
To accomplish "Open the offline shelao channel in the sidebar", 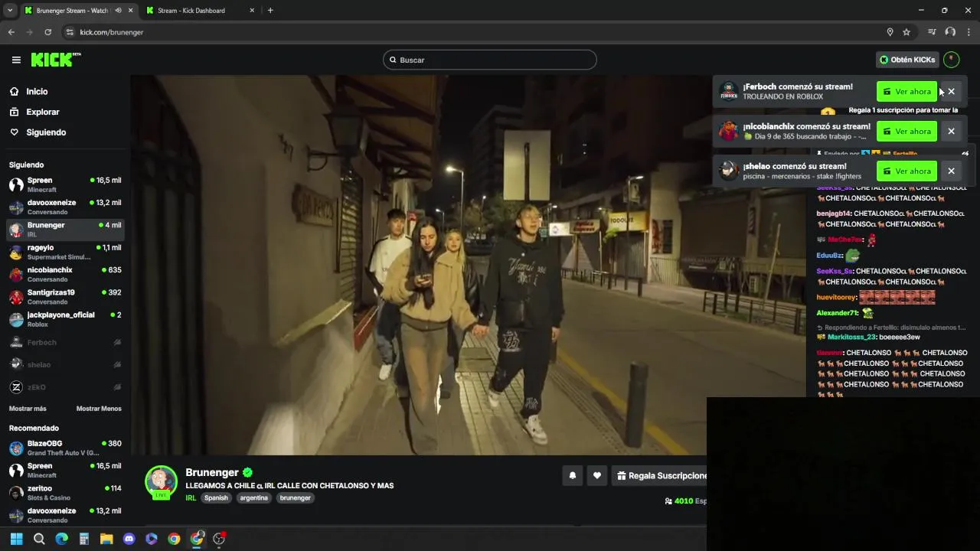I will coord(65,364).
